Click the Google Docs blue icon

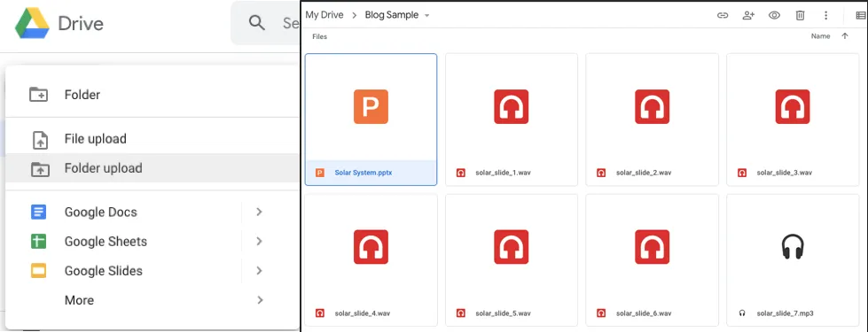39,212
